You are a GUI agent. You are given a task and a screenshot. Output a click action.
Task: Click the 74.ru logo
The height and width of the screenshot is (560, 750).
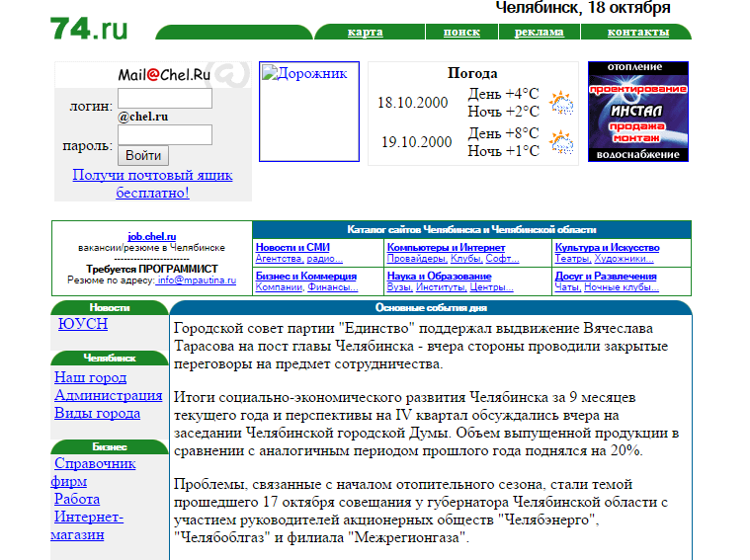coord(89,29)
